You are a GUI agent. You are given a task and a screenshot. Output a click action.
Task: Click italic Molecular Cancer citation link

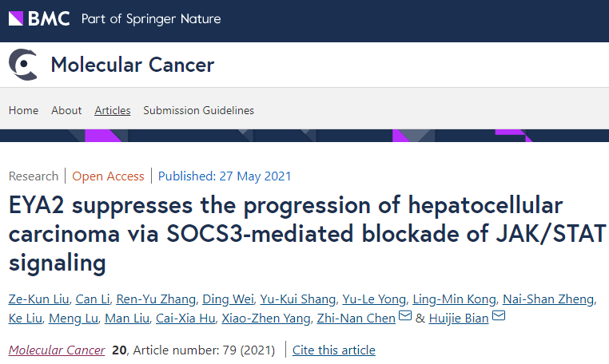tap(57, 350)
